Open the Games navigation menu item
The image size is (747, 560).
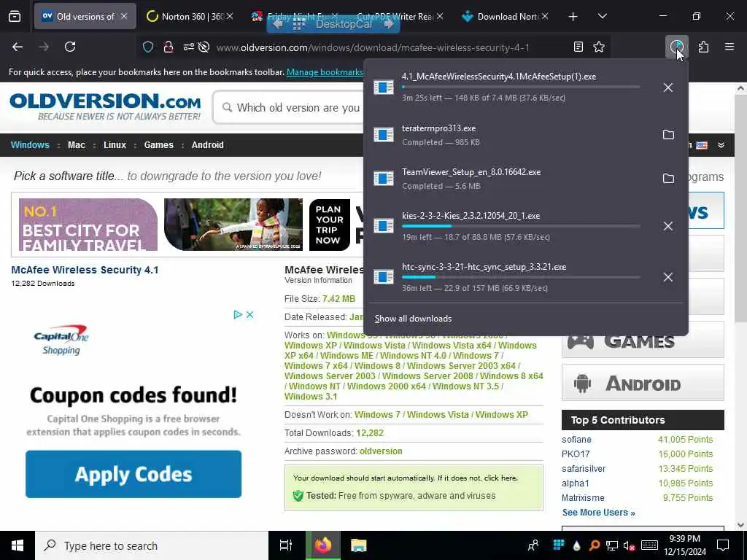pos(158,145)
